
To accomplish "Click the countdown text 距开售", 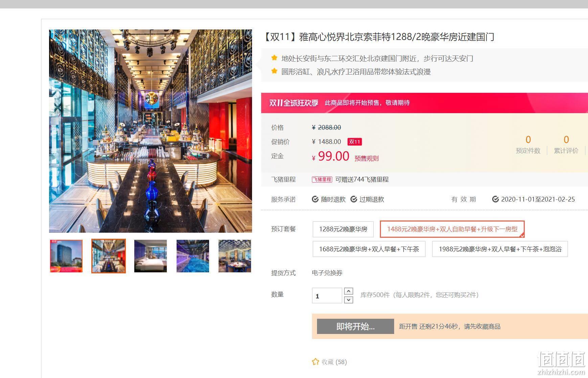I will [x=450, y=327].
